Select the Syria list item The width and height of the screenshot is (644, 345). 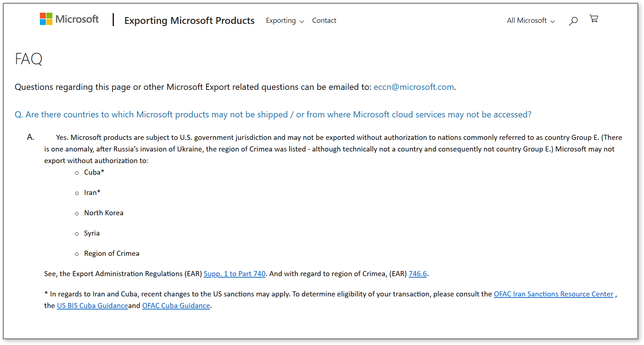point(92,233)
